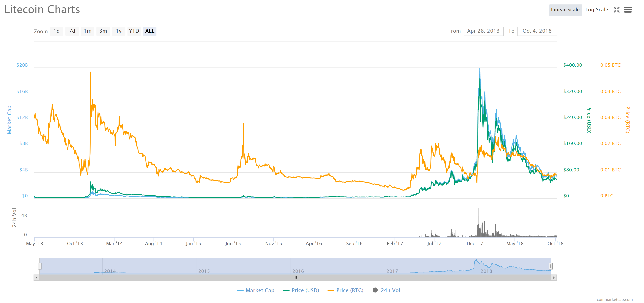This screenshot has height=303, width=644.
Task: Edit the To date field
Action: tap(537, 31)
